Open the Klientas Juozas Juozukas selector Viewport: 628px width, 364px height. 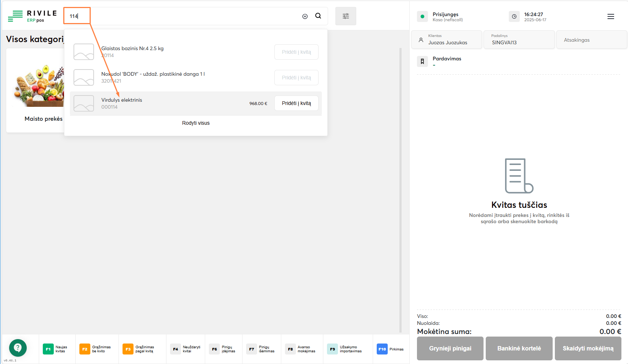point(447,40)
